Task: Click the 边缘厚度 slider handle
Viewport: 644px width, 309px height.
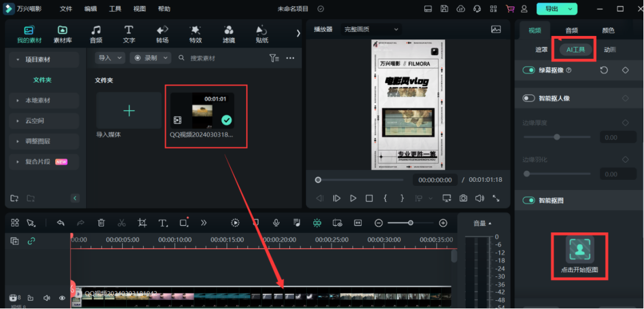Action: (x=557, y=137)
